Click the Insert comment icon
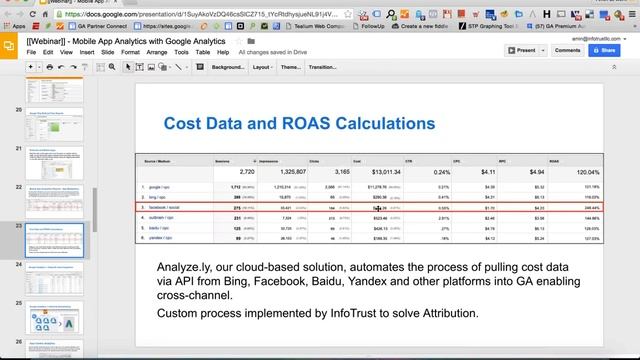This screenshot has width=640, height=360. click(x=200, y=67)
